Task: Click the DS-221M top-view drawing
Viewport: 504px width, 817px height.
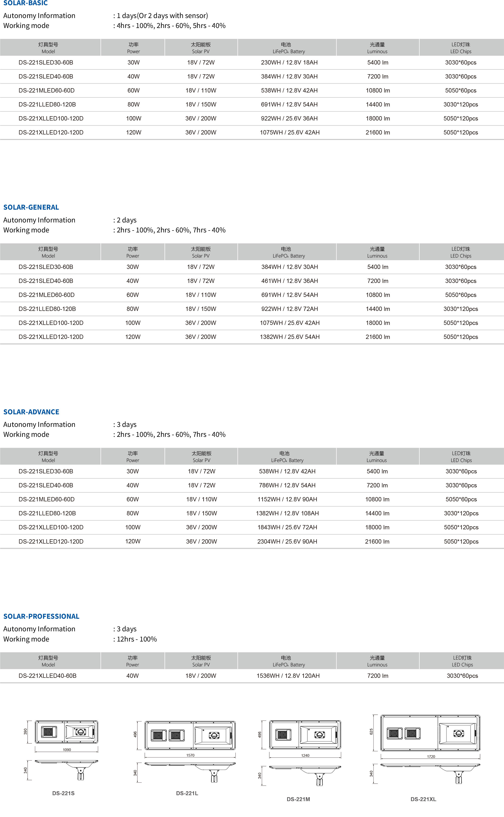Action: [305, 735]
